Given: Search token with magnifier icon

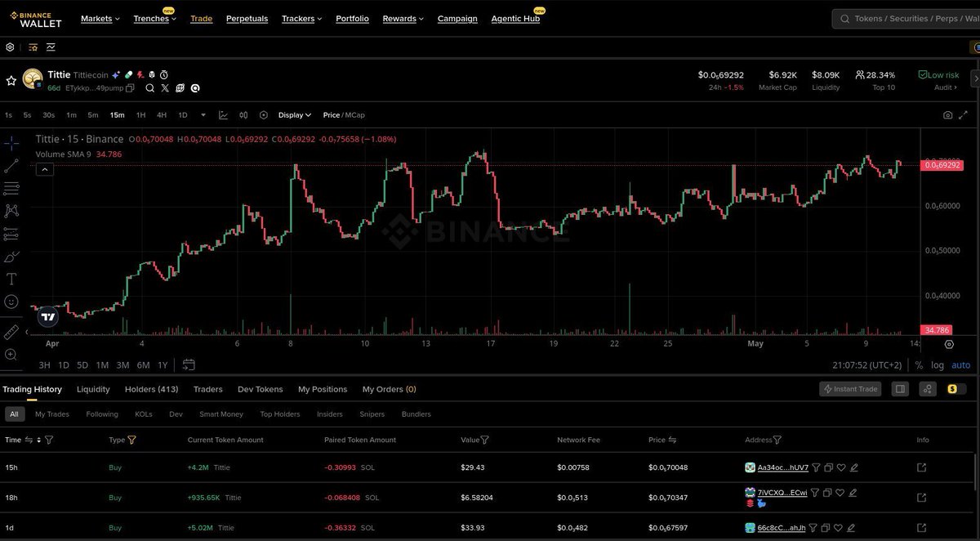Looking at the screenshot, I should click(x=150, y=88).
